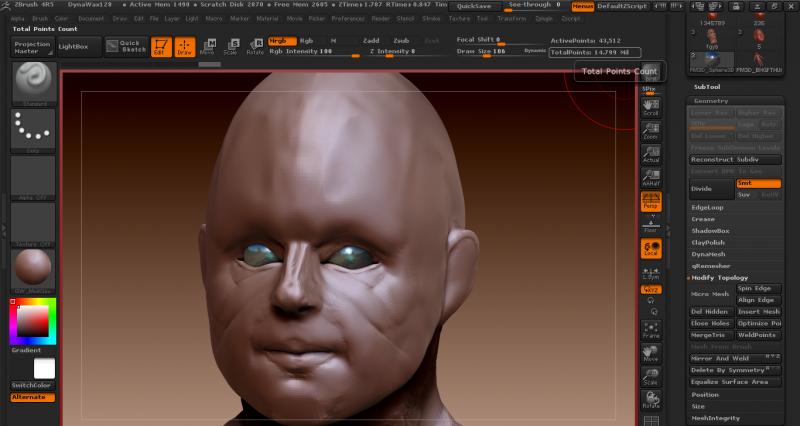This screenshot has height=426, width=800.
Task: Open the material sphere picker
Action: pyautogui.click(x=33, y=272)
